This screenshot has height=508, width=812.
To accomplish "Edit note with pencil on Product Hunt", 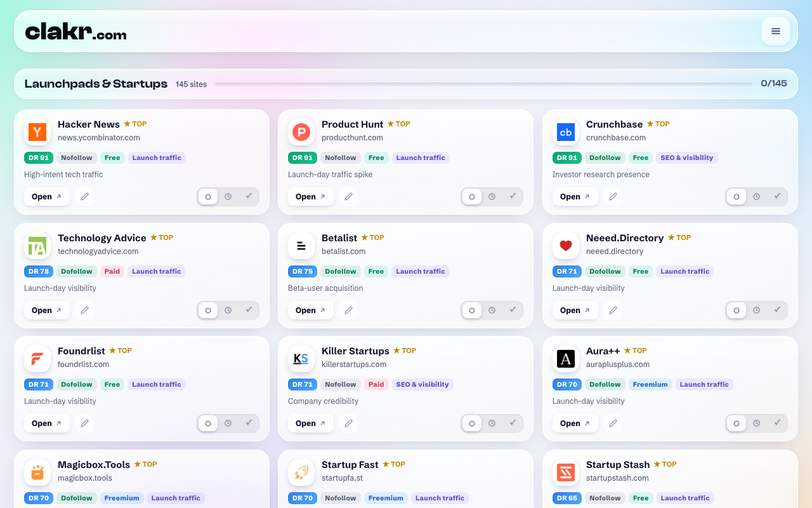I will [348, 197].
